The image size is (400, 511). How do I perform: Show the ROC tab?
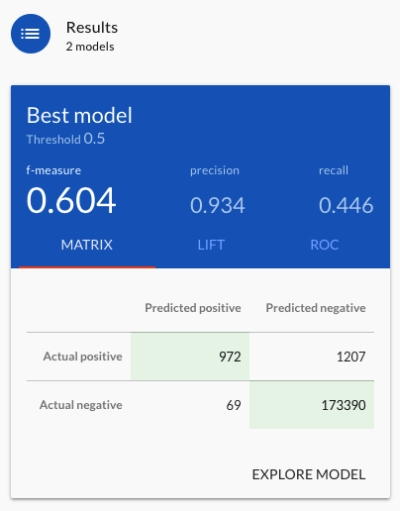point(324,245)
